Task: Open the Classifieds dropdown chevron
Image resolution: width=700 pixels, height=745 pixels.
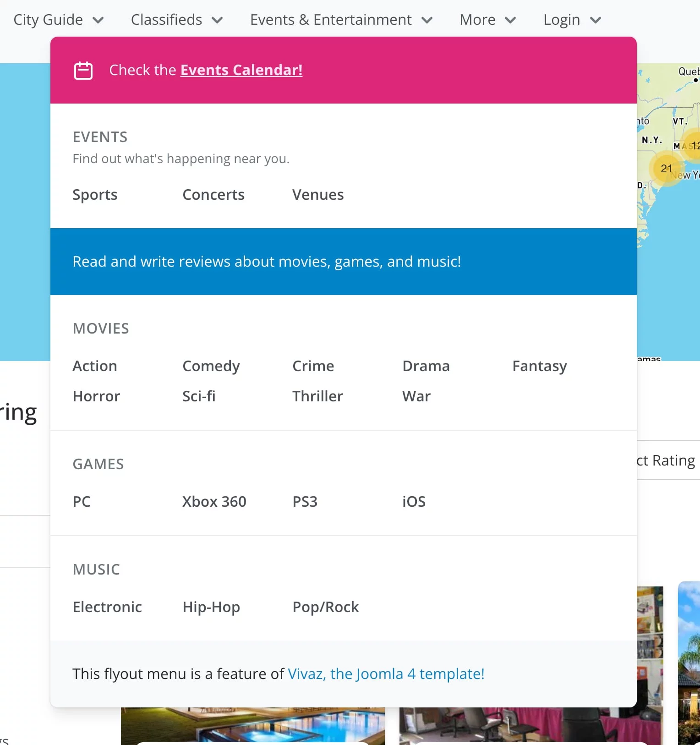Action: 217,20
